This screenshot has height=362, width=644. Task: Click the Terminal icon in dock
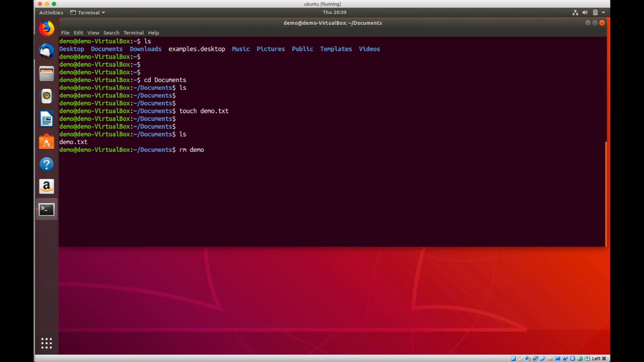coord(47,209)
